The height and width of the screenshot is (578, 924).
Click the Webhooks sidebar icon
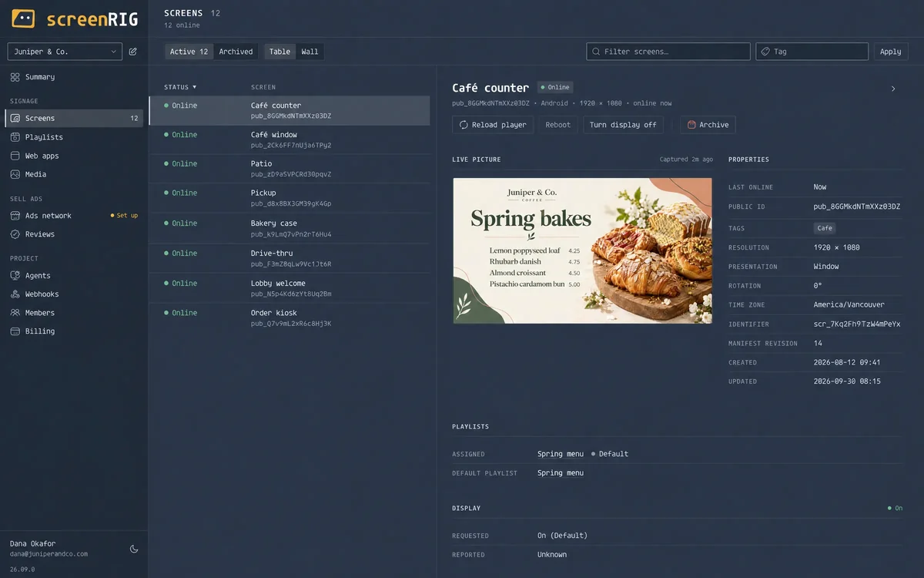[15, 294]
